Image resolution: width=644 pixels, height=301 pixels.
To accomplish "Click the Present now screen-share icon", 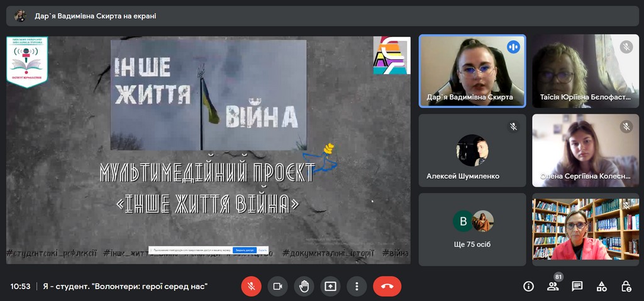I will (x=330, y=287).
